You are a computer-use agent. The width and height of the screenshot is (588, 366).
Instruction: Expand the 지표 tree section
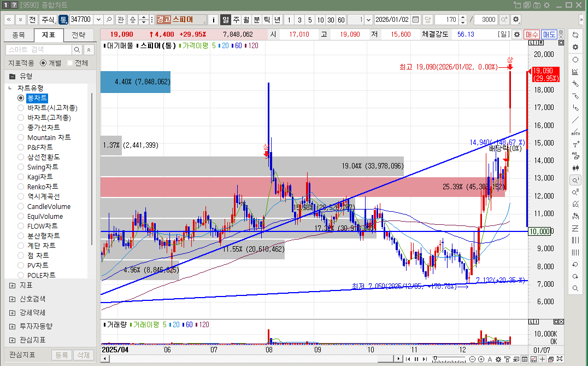coord(13,286)
